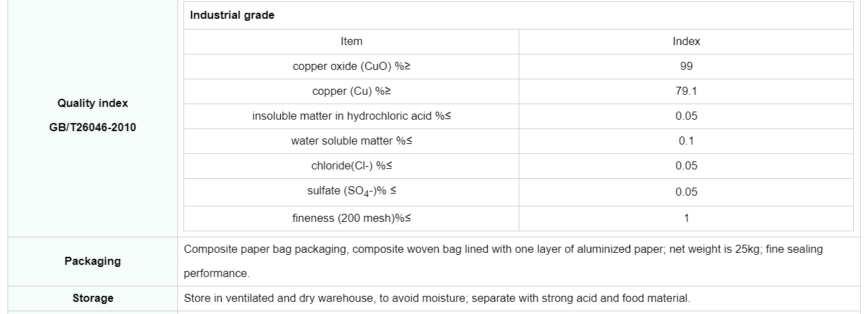Click the "Quality index" row heading

pyautogui.click(x=93, y=104)
